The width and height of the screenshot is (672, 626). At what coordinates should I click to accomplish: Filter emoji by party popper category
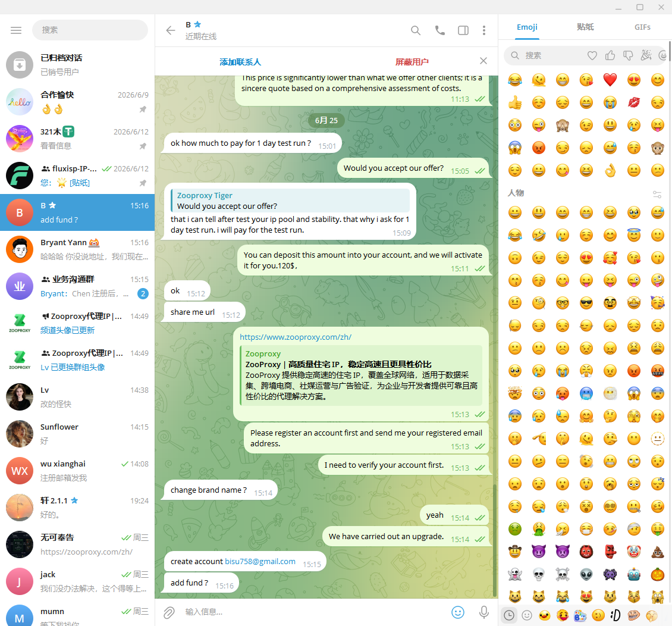pyautogui.click(x=646, y=55)
